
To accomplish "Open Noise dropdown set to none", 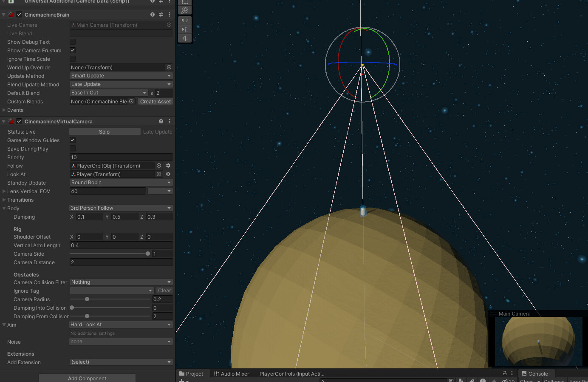I will [x=121, y=342].
